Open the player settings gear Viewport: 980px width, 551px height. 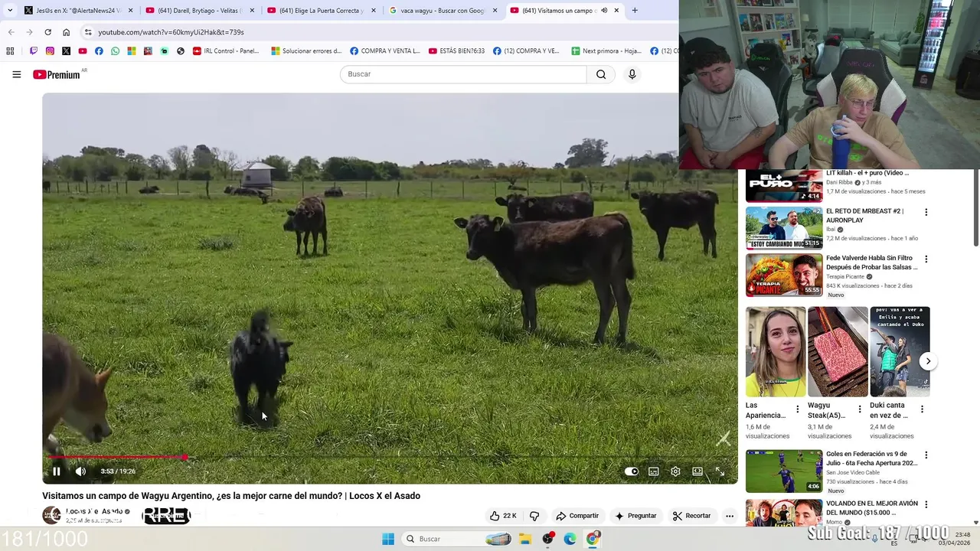(x=675, y=471)
